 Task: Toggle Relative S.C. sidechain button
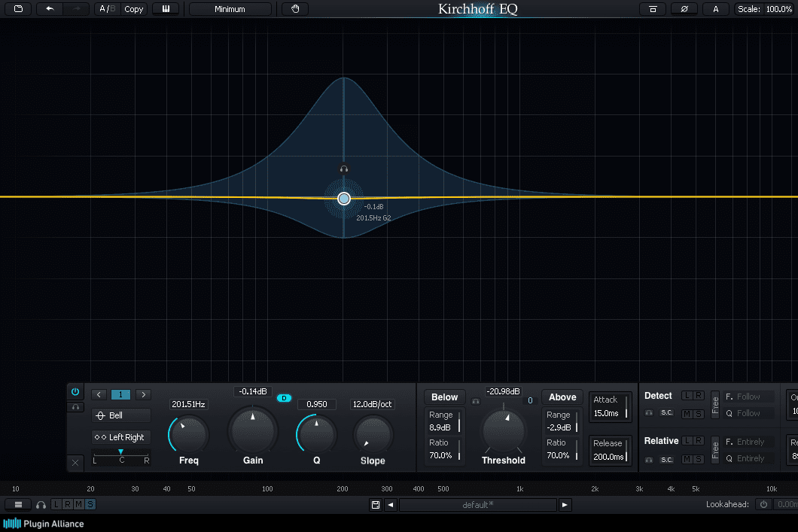point(667,460)
